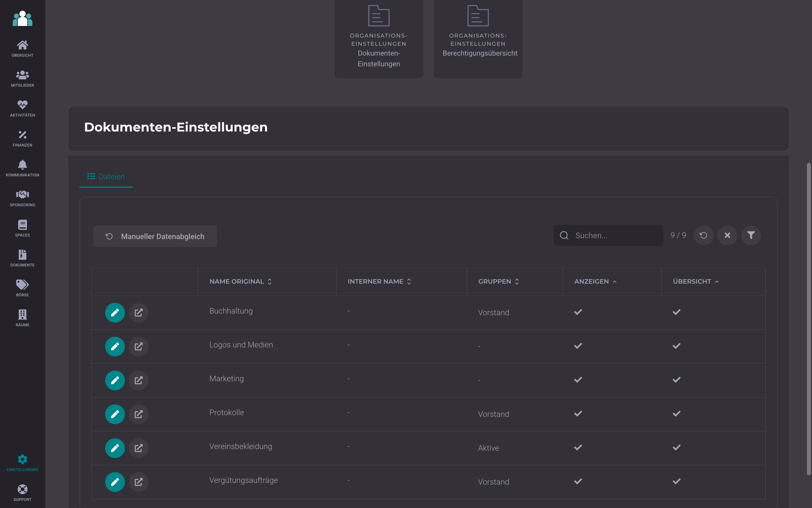Open Buchhaltung in external link
812x508 pixels.
(x=139, y=313)
